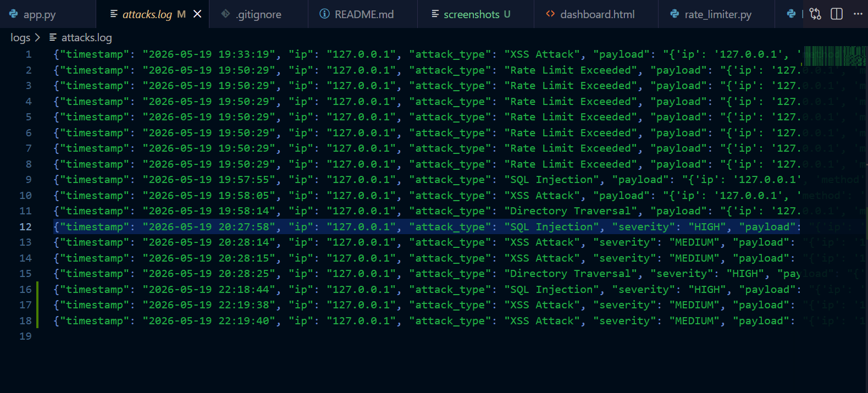Select line number 2 in gutter
868x393 pixels.
29,70
